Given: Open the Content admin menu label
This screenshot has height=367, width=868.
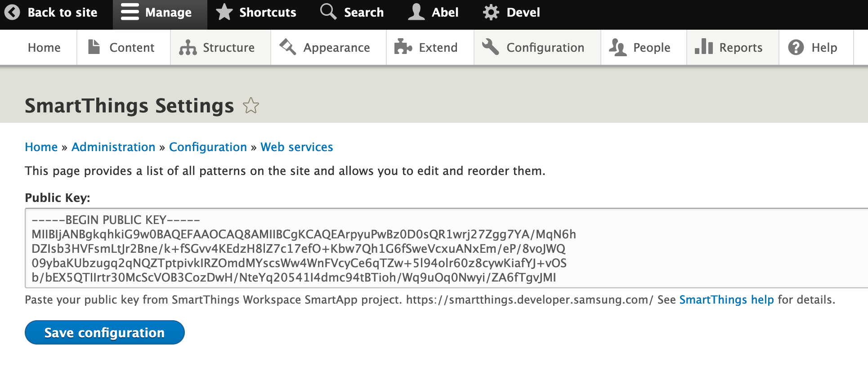Looking at the screenshot, I should pos(132,48).
